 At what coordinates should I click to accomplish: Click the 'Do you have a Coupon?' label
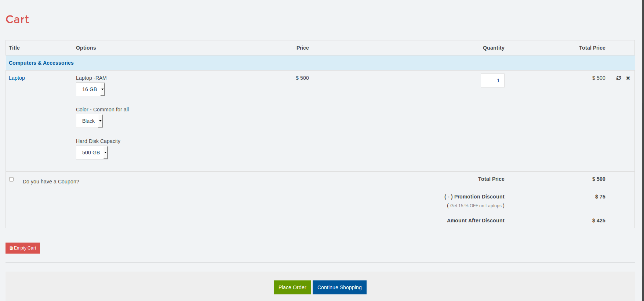tap(51, 182)
